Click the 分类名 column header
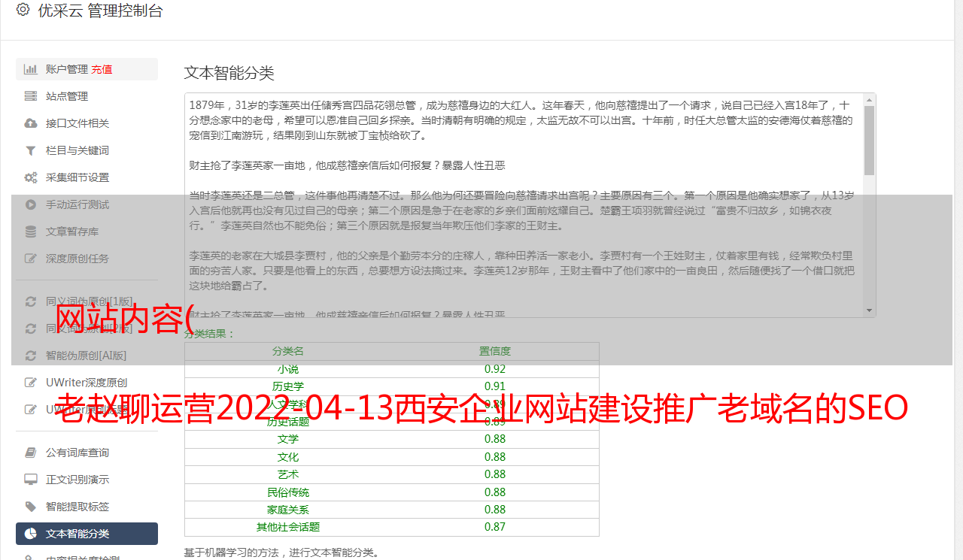963x560 pixels. pyautogui.click(x=288, y=351)
